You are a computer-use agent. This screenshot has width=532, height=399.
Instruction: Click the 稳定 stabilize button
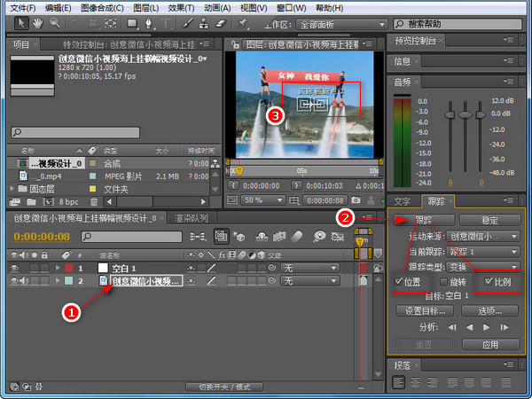coord(489,220)
